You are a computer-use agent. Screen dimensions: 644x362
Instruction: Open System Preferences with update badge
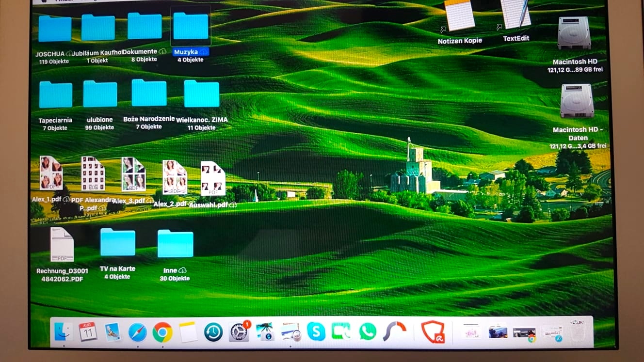(x=239, y=332)
